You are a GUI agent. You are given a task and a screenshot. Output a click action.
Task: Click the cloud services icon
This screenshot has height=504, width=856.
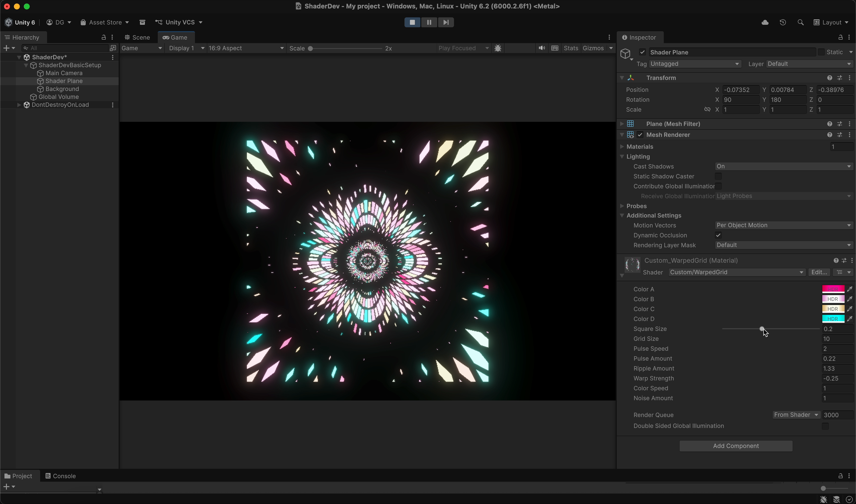tap(765, 22)
